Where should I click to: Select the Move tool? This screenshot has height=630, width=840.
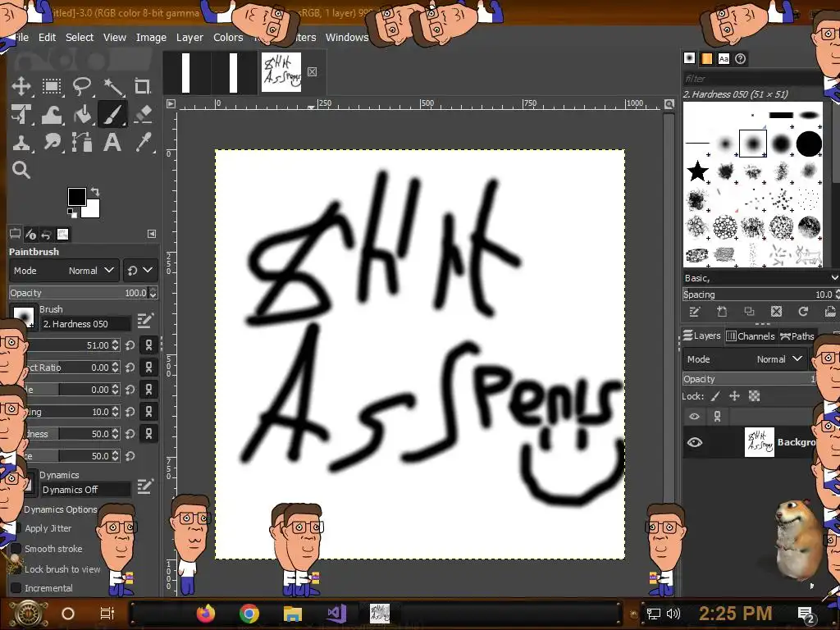click(x=21, y=86)
